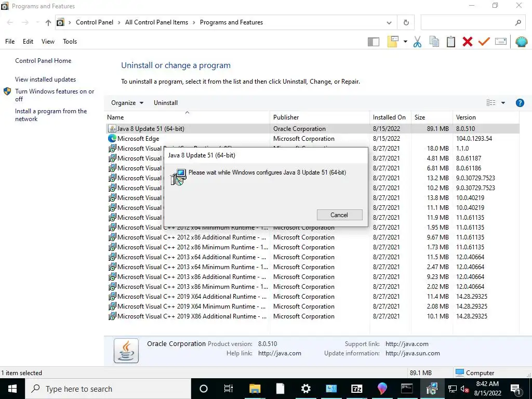Click the Uninstall toolbar button

pyautogui.click(x=166, y=103)
